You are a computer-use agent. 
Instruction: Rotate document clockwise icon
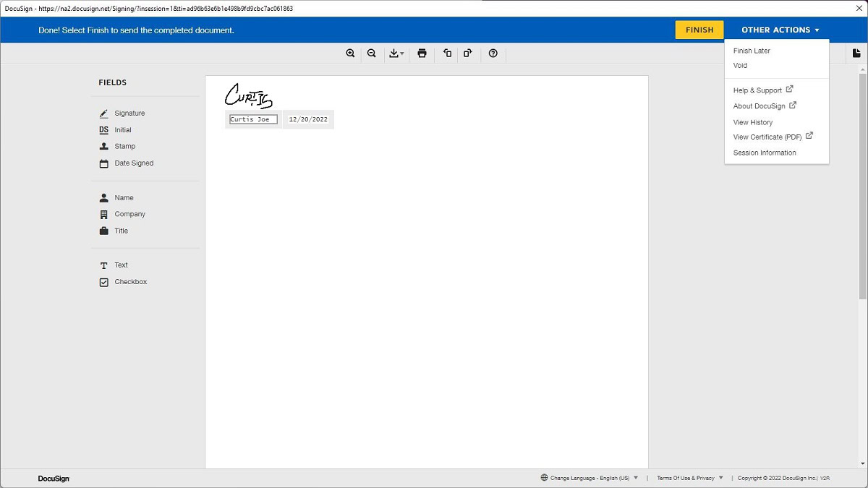coord(468,53)
